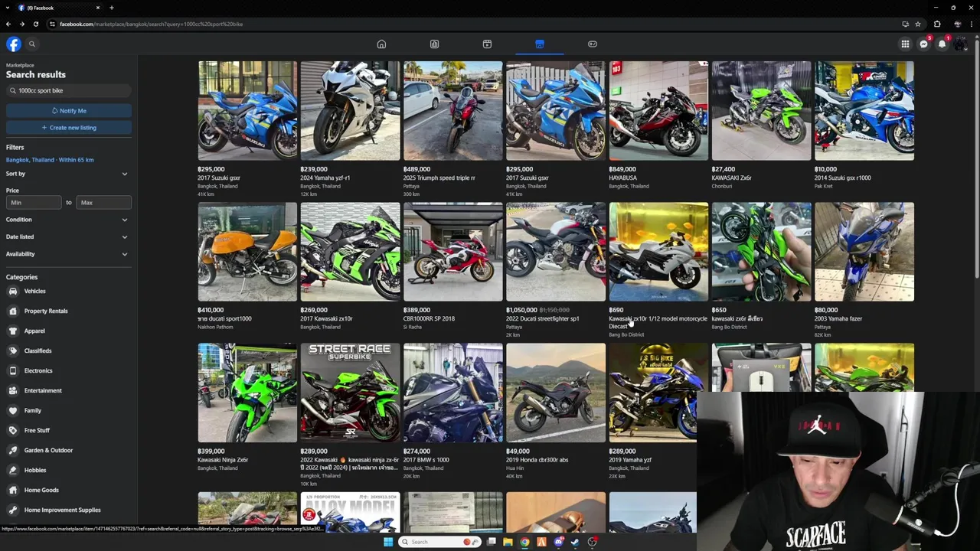The width and height of the screenshot is (980, 551).
Task: Expand the Sort by dropdown
Action: 69,174
